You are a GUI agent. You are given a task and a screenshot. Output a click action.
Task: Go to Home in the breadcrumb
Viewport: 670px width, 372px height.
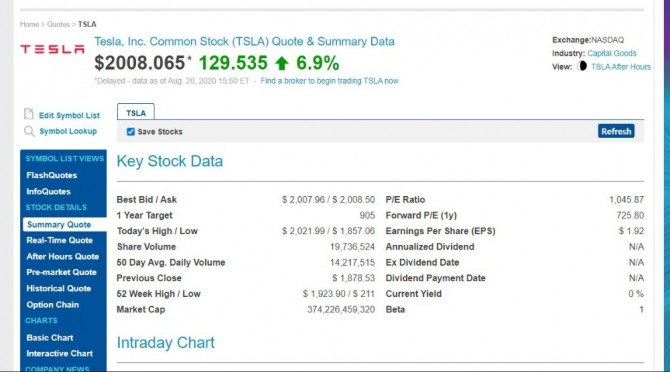click(29, 24)
